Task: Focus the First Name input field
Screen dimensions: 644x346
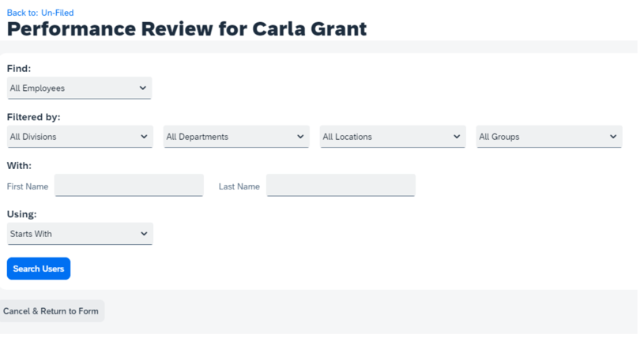Action: coord(129,186)
